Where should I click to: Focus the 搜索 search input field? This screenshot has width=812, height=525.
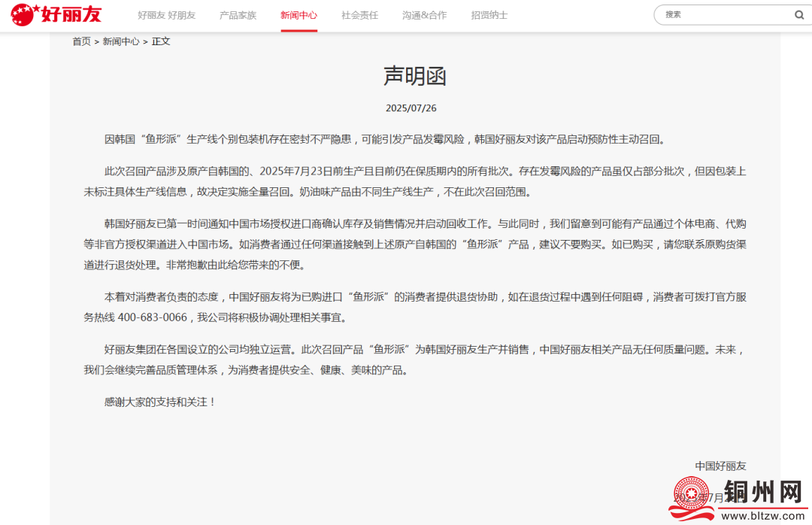tap(722, 15)
